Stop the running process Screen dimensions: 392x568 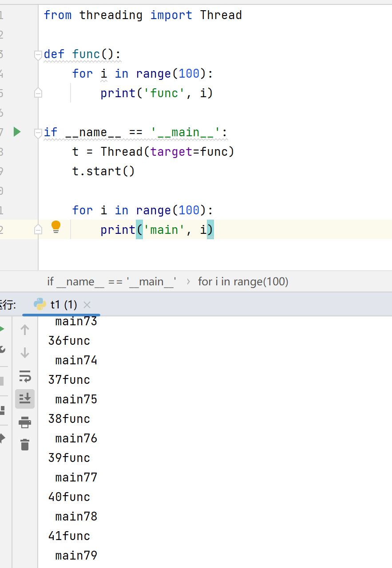coord(2,381)
